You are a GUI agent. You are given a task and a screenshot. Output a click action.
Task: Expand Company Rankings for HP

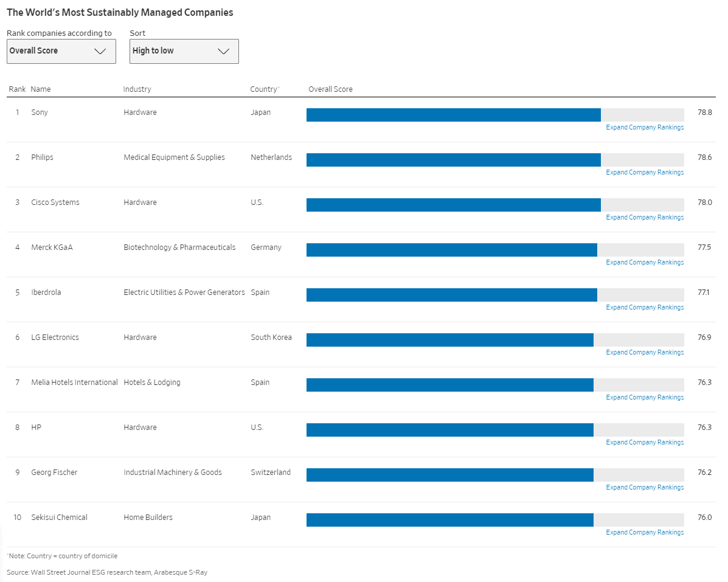[x=645, y=442]
